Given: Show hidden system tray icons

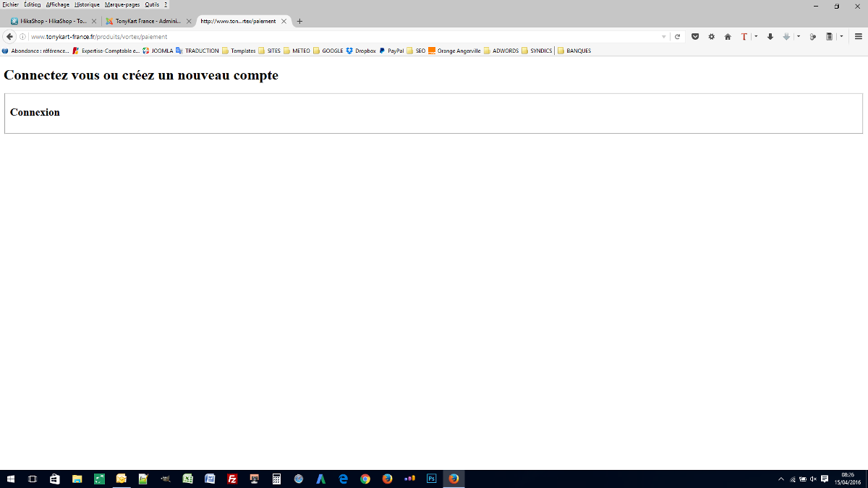Looking at the screenshot, I should coord(781,479).
